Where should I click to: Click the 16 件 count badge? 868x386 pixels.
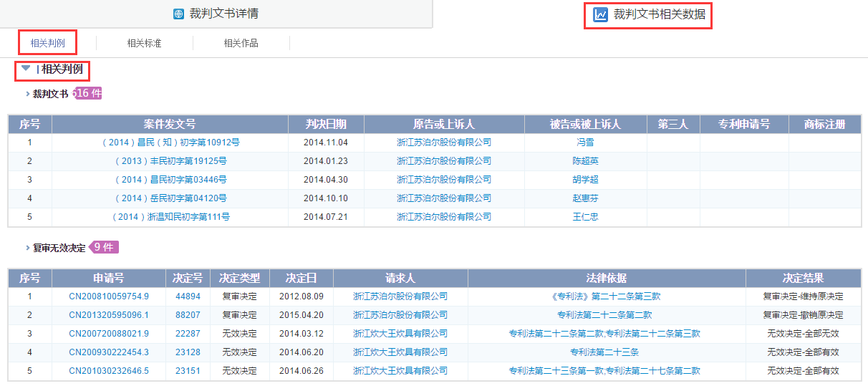(89, 94)
